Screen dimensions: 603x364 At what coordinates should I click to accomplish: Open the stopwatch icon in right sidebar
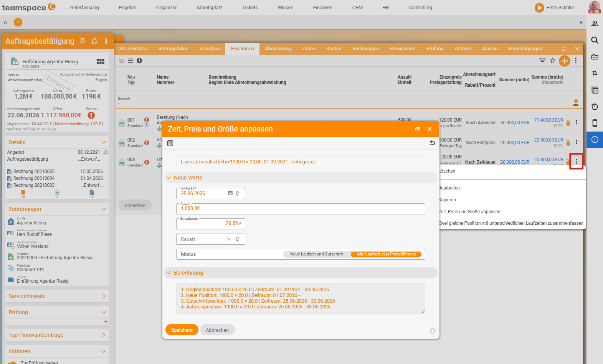click(595, 106)
